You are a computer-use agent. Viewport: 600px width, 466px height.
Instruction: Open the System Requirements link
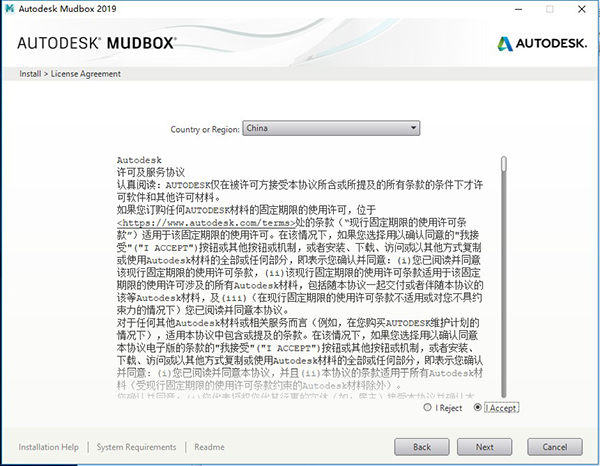[x=136, y=447]
